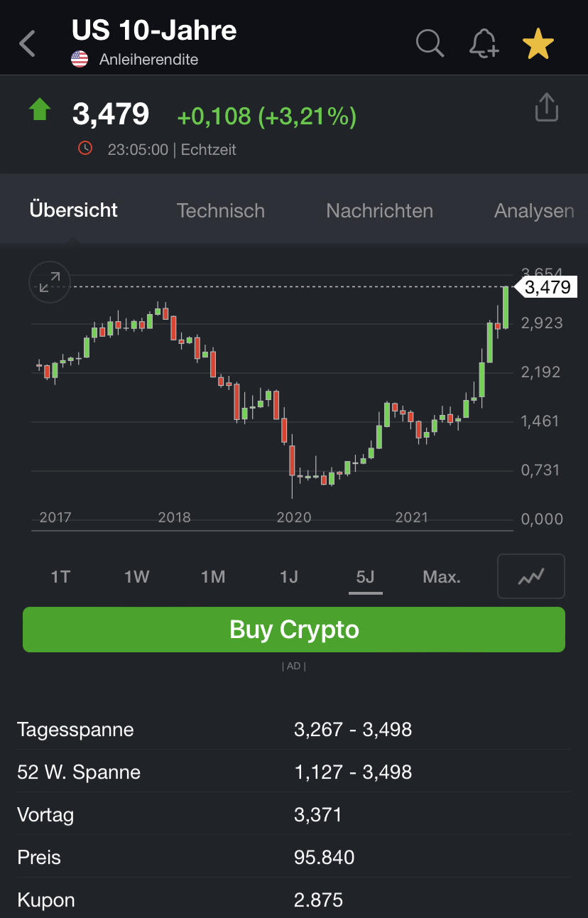Go to the Analysen tab
This screenshot has width=588, height=918.
[534, 211]
